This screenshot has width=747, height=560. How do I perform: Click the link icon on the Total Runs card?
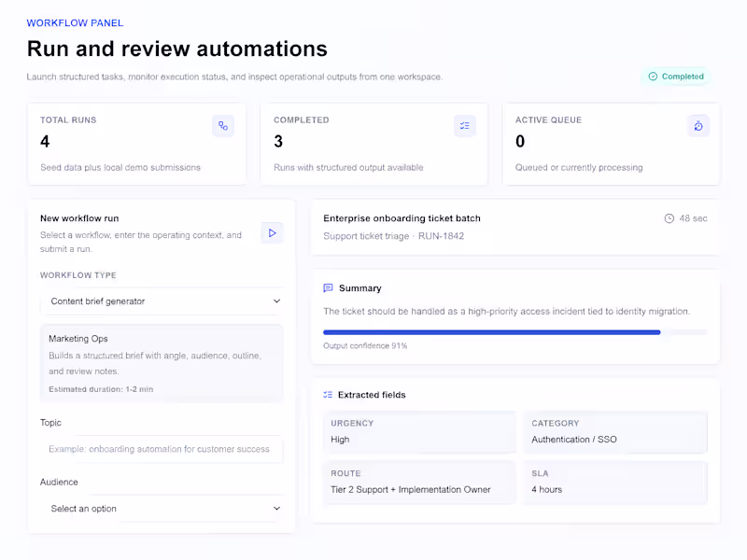(222, 125)
